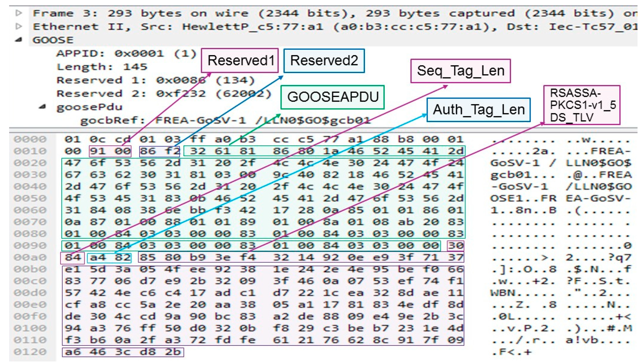Collapse the goosePdu subtree
Viewport: 643px width, 364px height.
[42, 107]
